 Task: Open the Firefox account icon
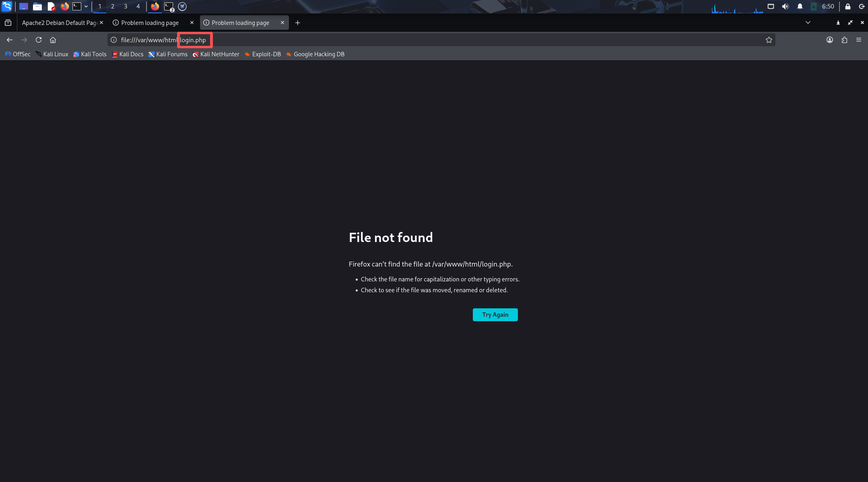829,40
